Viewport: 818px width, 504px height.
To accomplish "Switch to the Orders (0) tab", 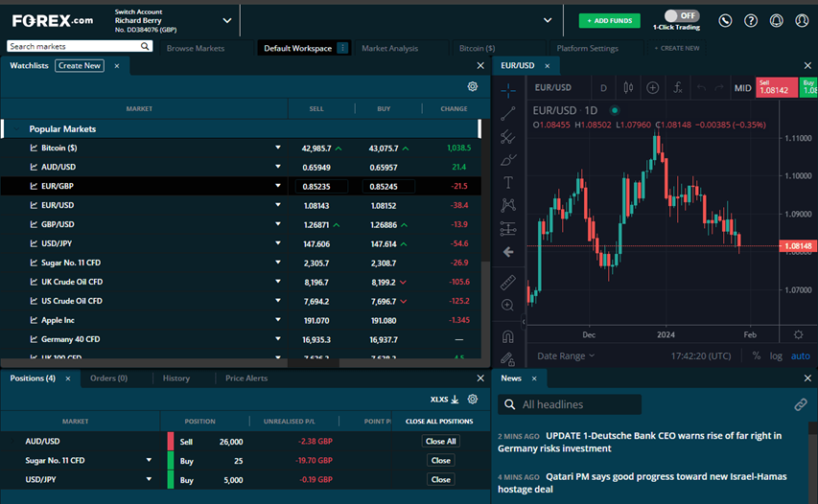I will tap(108, 378).
